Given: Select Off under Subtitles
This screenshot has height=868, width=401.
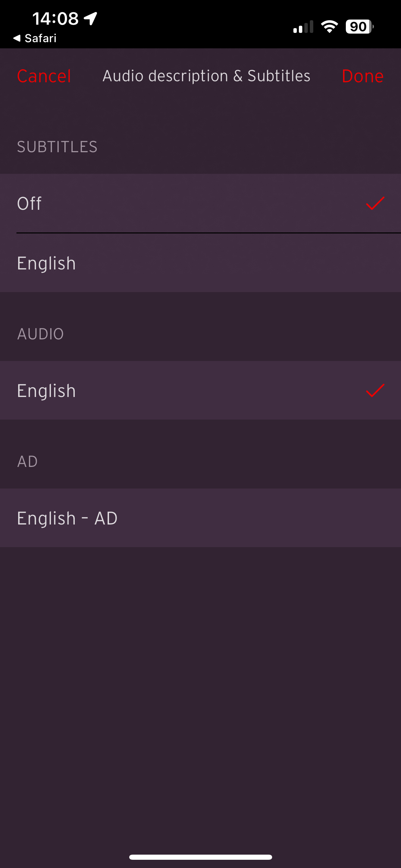Looking at the screenshot, I should tap(200, 203).
